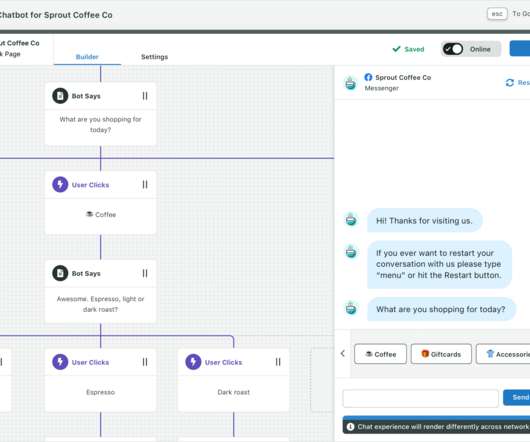Click lightning icon on Dark roast card
This screenshot has height=442, width=530.
[193, 362]
